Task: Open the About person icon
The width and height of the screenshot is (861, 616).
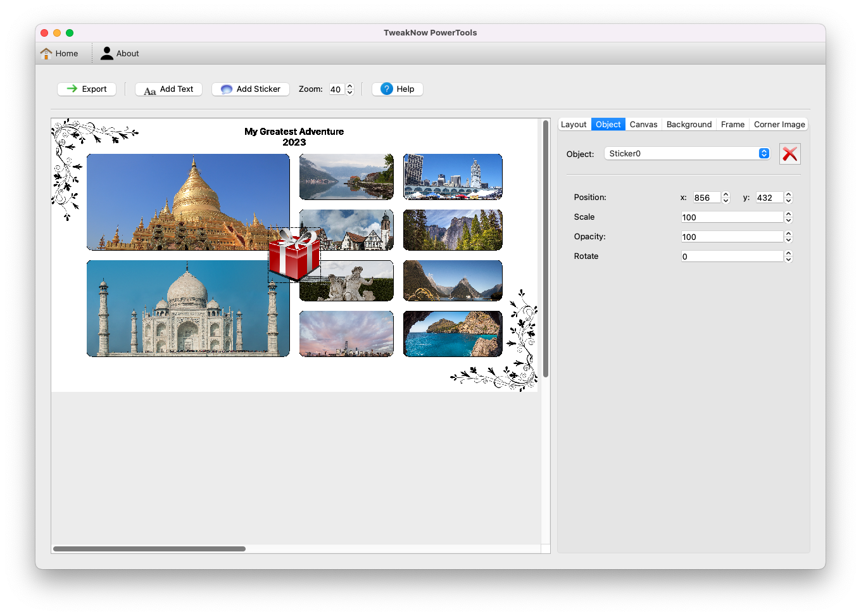Action: [x=107, y=54]
